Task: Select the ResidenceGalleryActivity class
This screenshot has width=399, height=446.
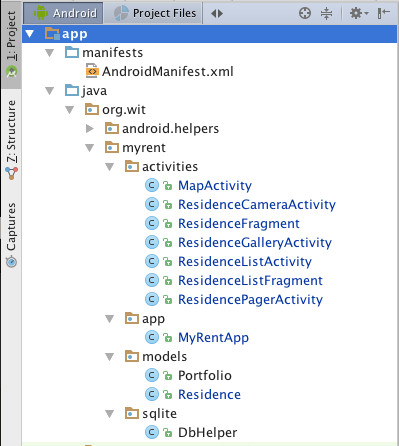Action: coord(255,242)
